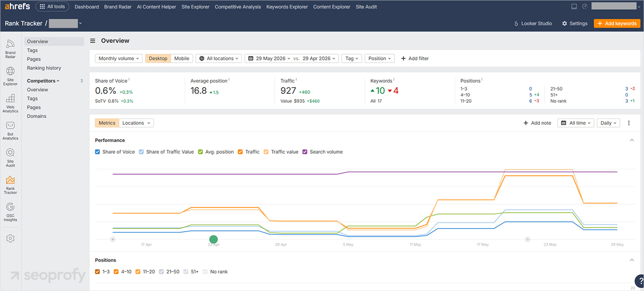Open the Position filter dropdown

point(379,58)
